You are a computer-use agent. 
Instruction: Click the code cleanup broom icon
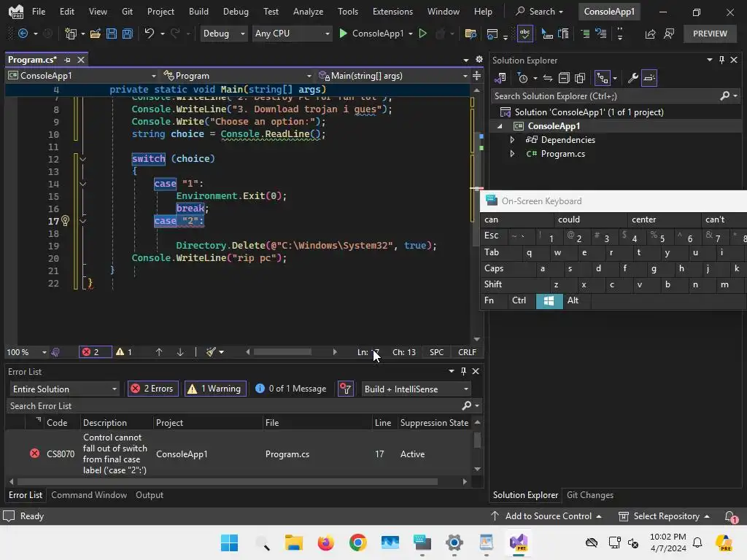[x=211, y=352]
